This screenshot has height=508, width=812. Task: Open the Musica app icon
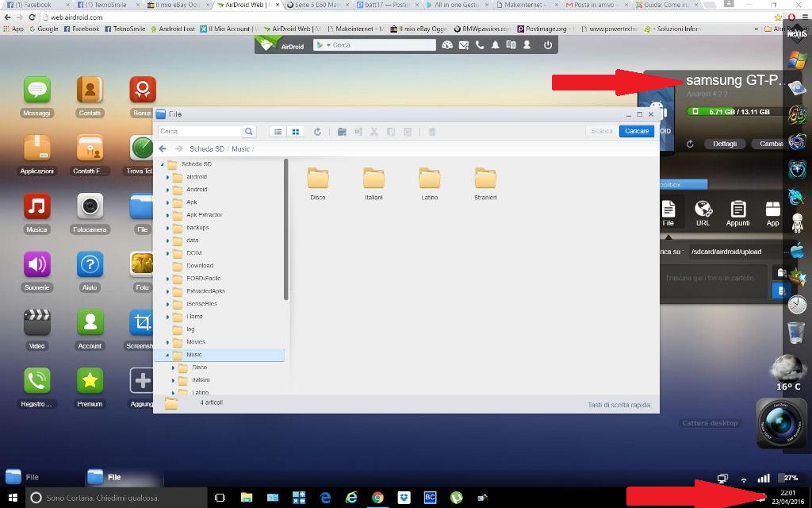[36, 207]
